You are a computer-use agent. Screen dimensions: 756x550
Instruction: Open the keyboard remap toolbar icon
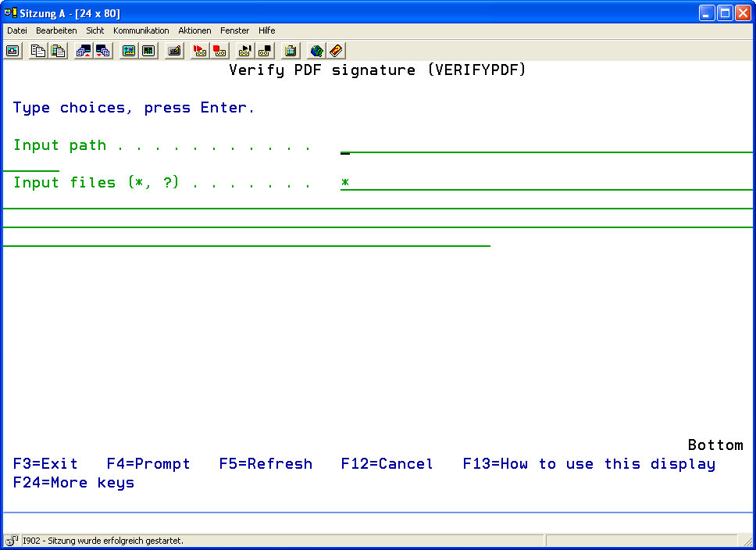[175, 51]
